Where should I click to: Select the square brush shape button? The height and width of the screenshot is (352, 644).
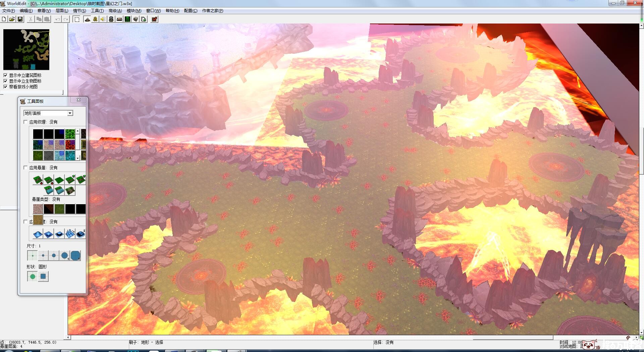(43, 276)
